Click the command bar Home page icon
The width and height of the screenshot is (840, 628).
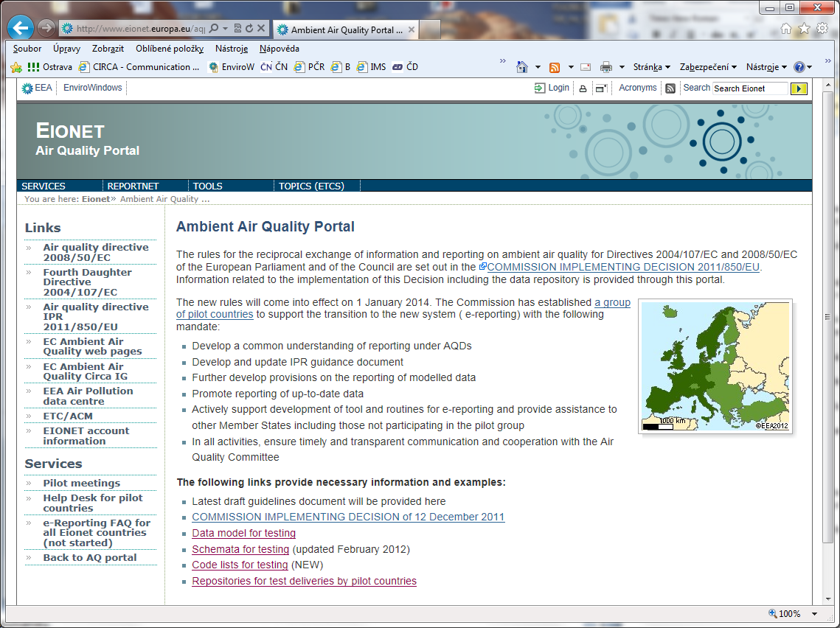pos(522,67)
